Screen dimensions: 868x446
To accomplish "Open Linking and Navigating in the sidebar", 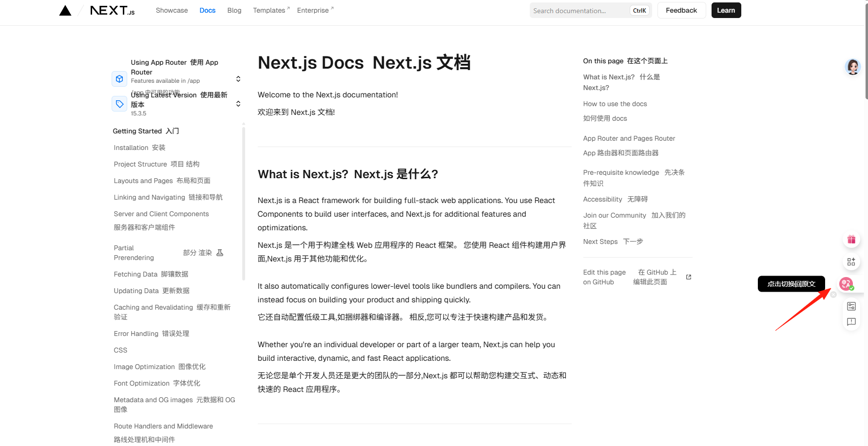I will tap(168, 197).
